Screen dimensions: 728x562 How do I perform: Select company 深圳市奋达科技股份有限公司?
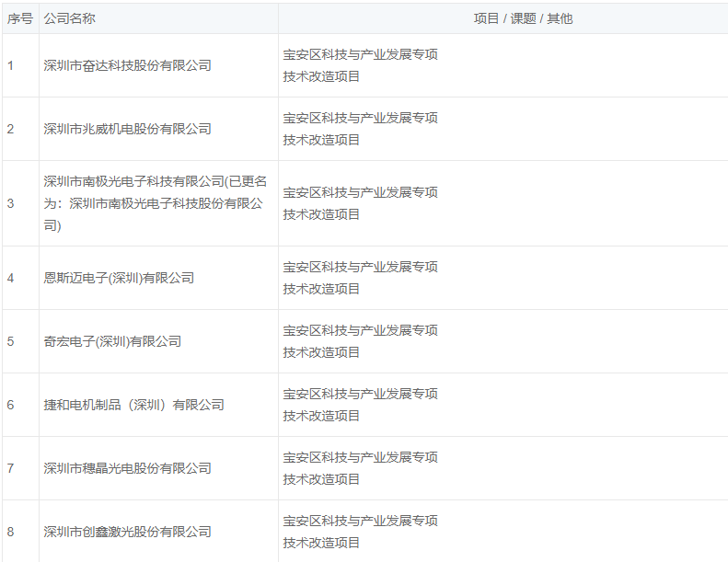tap(128, 65)
